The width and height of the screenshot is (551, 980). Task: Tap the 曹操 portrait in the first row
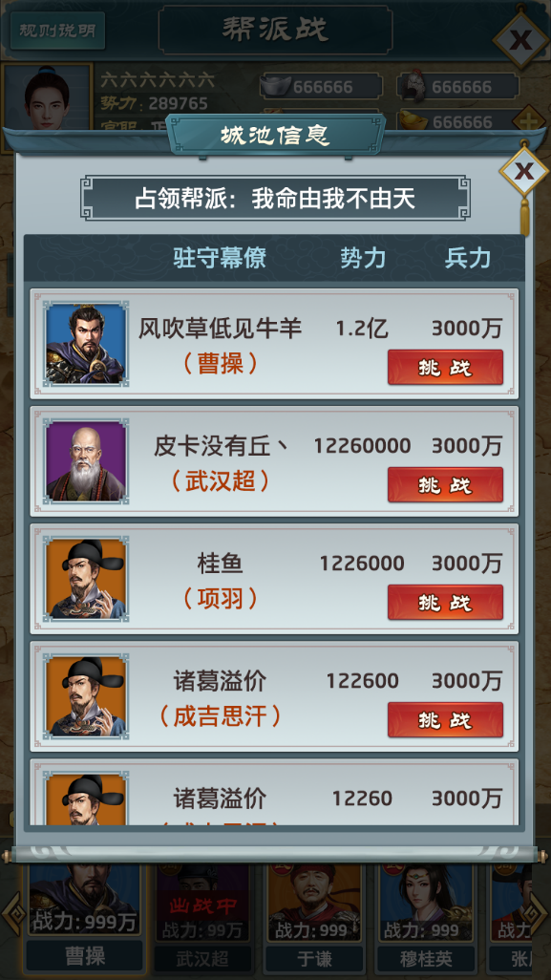point(86,343)
